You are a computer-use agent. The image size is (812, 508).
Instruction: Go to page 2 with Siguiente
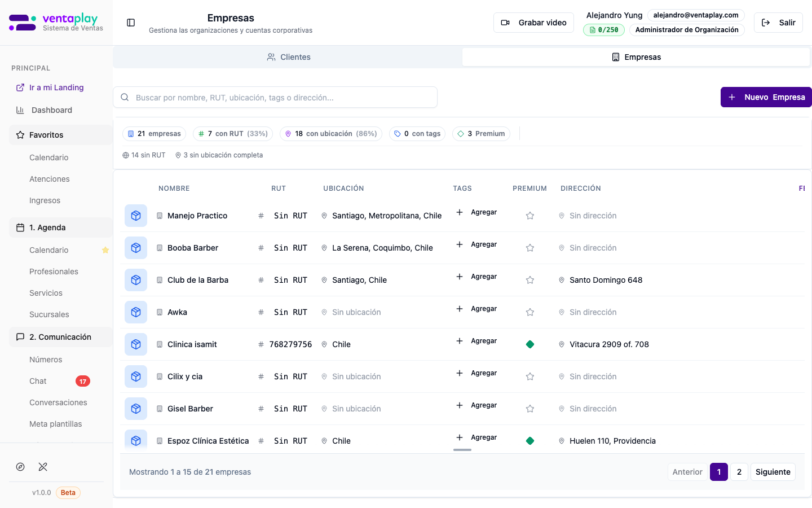pyautogui.click(x=773, y=471)
